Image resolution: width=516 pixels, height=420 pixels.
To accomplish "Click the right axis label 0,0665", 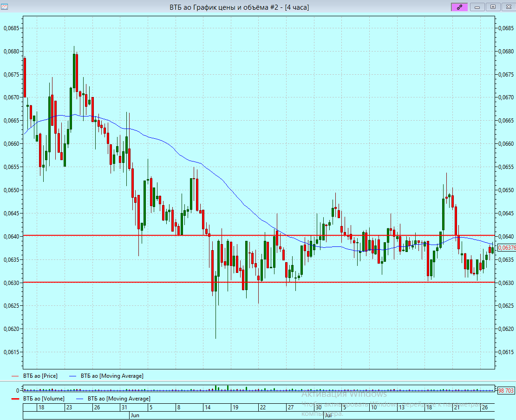I will click(505, 121).
